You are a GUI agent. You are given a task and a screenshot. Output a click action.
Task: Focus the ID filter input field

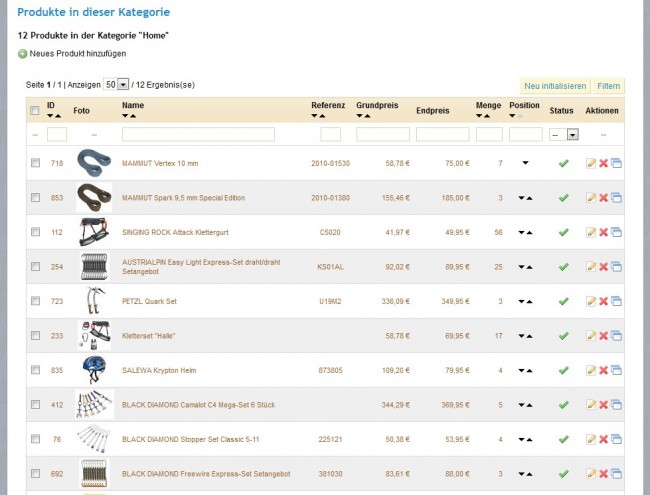57,134
